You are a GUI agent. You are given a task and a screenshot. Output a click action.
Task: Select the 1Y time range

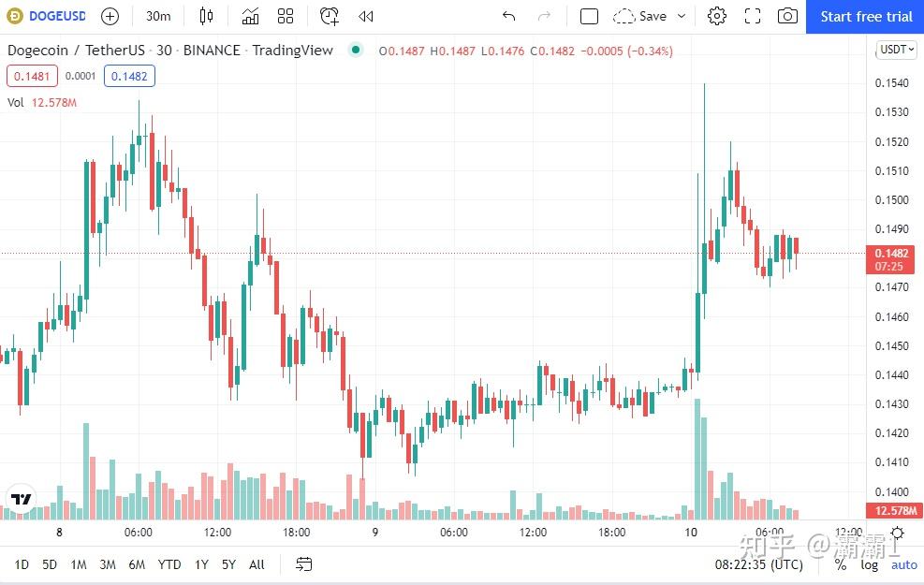(201, 564)
